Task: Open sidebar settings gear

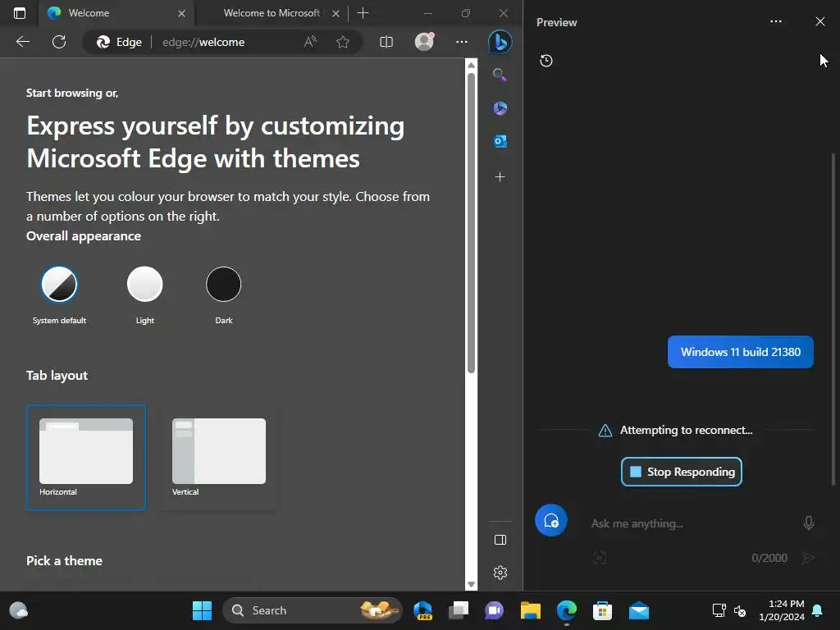Action: point(500,573)
